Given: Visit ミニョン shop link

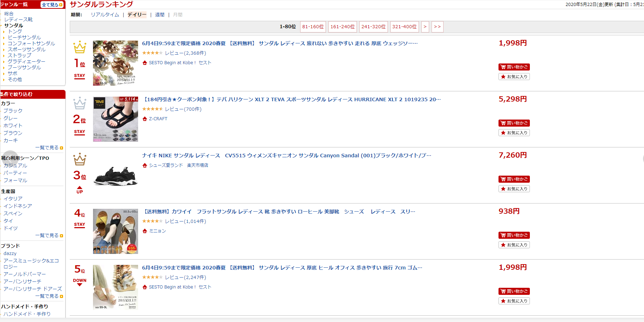Looking at the screenshot, I should (x=157, y=231).
